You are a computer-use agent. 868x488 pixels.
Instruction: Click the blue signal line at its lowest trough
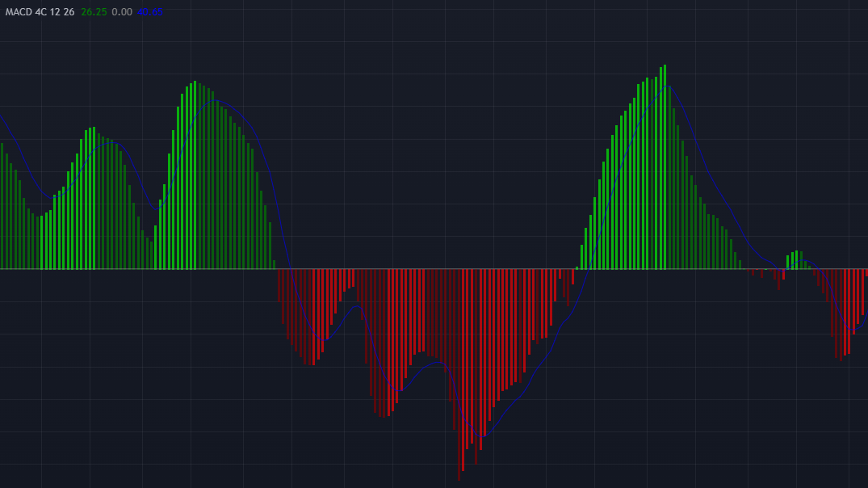482,436
